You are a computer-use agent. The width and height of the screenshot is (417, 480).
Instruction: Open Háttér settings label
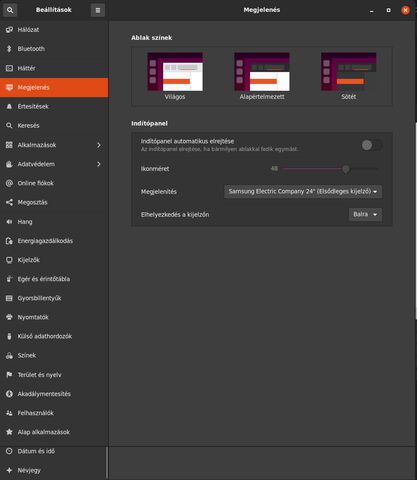coord(26,68)
